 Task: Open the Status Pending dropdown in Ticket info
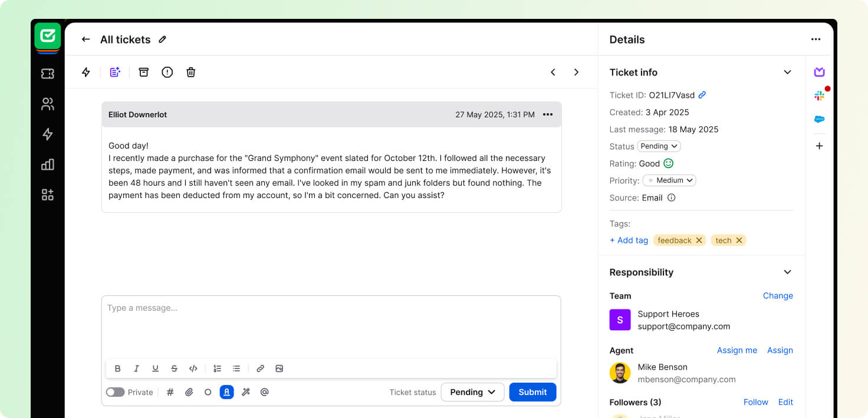(659, 146)
